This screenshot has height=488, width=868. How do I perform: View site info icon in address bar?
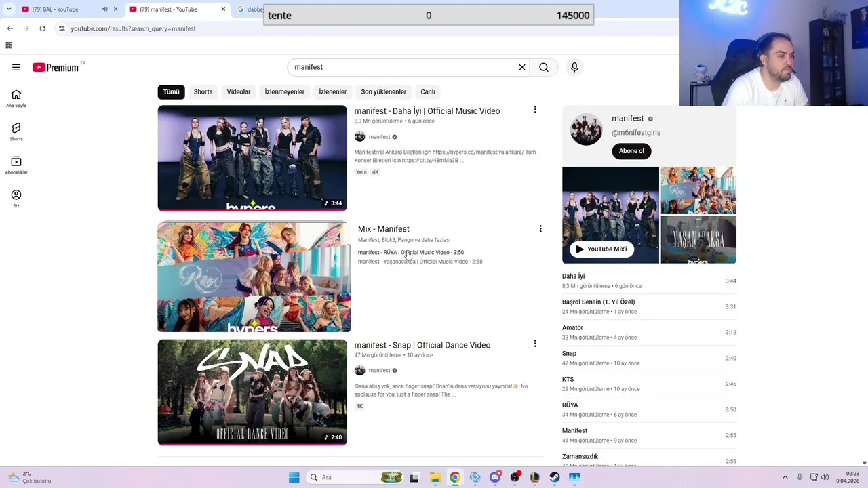tap(62, 28)
